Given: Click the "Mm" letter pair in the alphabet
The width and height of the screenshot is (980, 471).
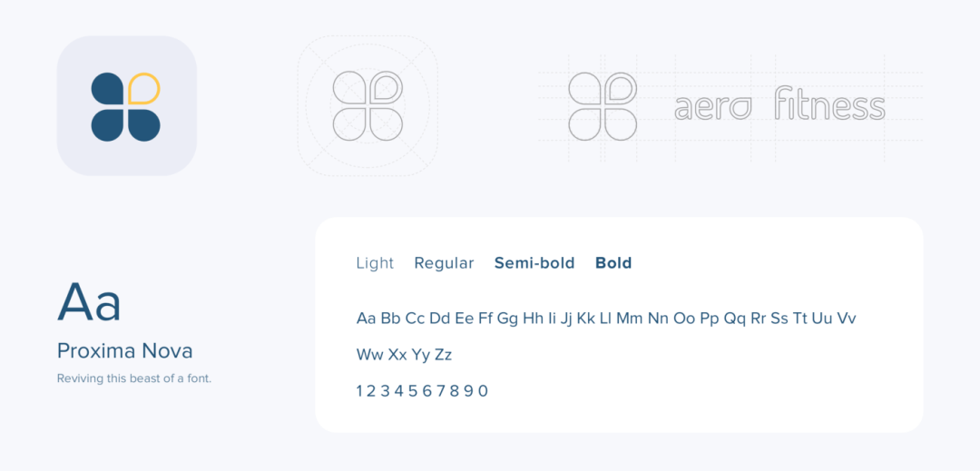Looking at the screenshot, I should click(629, 319).
